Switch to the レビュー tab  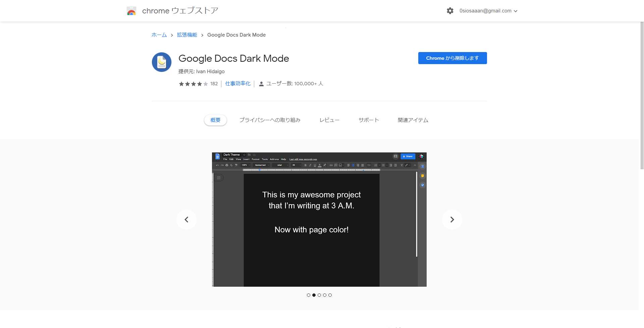(329, 120)
